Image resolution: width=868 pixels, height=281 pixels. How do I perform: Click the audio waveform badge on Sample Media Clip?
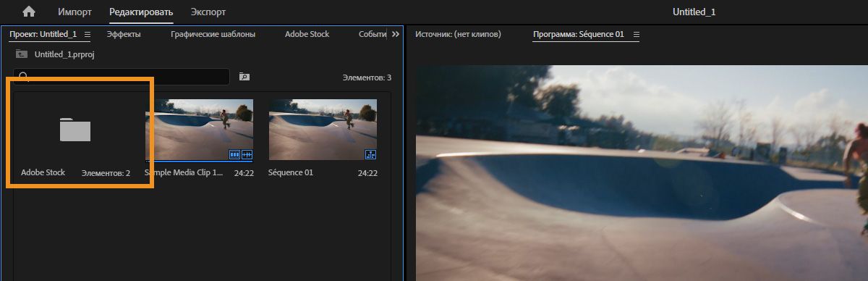click(x=247, y=154)
